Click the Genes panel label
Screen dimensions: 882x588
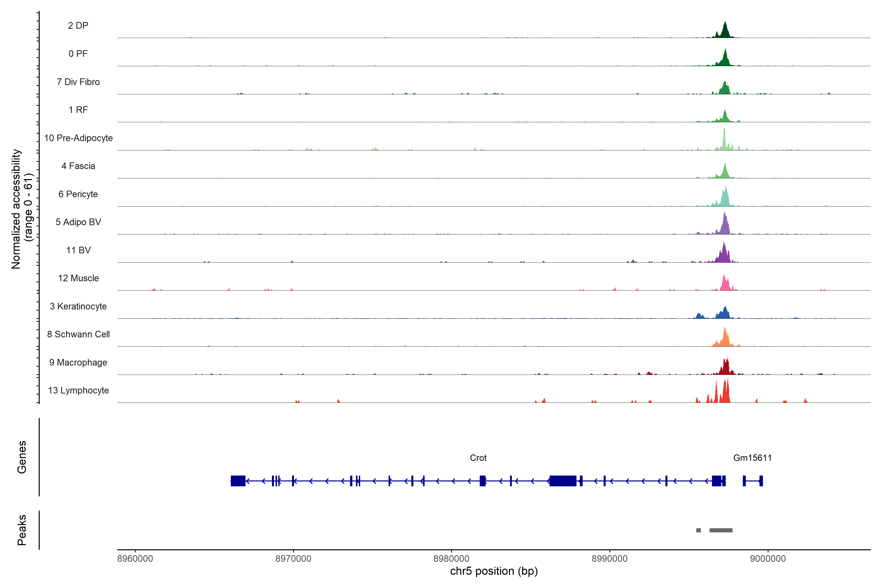(x=22, y=457)
